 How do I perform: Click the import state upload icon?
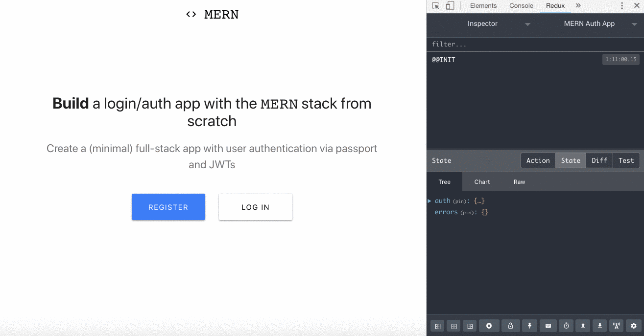pos(583,326)
